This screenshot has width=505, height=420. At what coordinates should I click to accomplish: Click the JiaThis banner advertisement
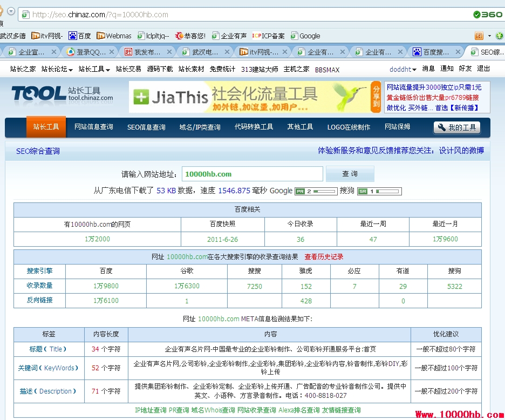pos(254,97)
